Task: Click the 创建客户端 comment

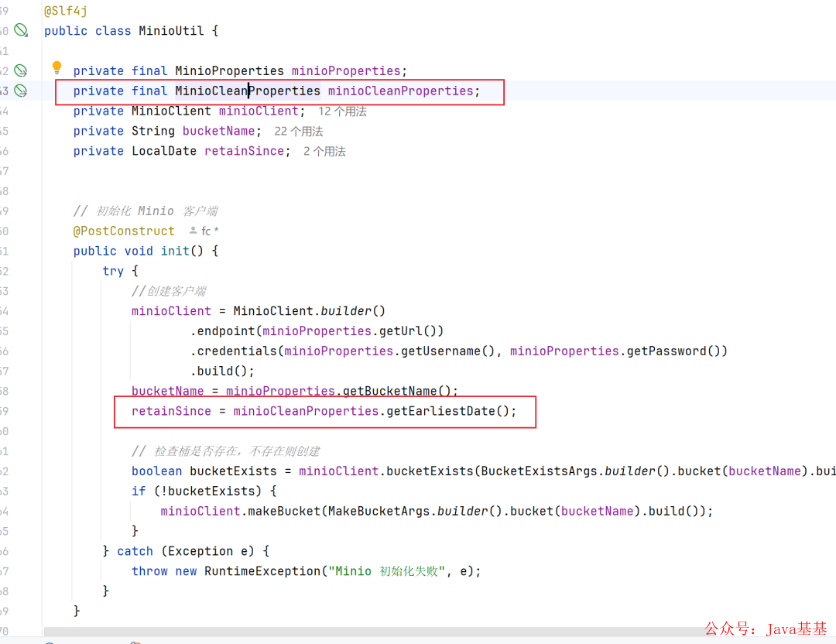Action: 169,291
